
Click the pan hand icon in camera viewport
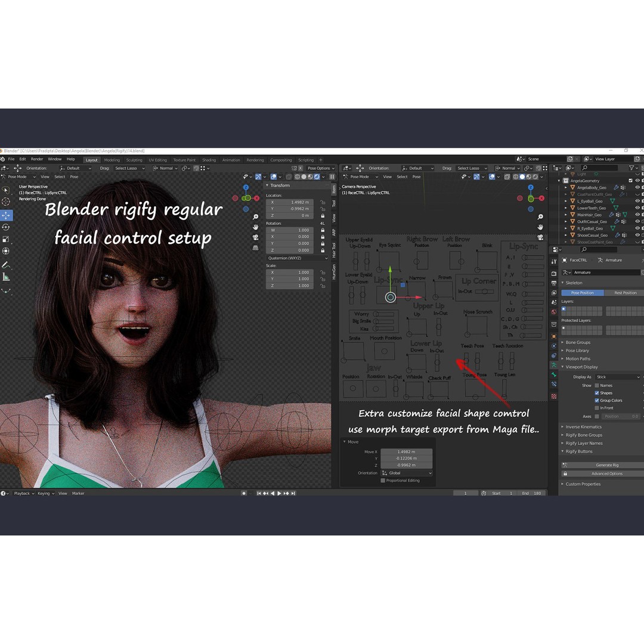540,227
